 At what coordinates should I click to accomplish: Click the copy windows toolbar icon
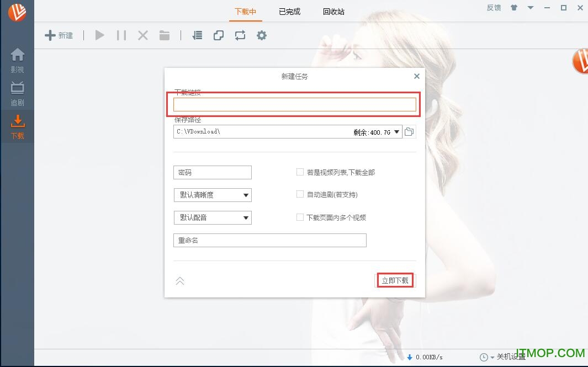tap(219, 35)
